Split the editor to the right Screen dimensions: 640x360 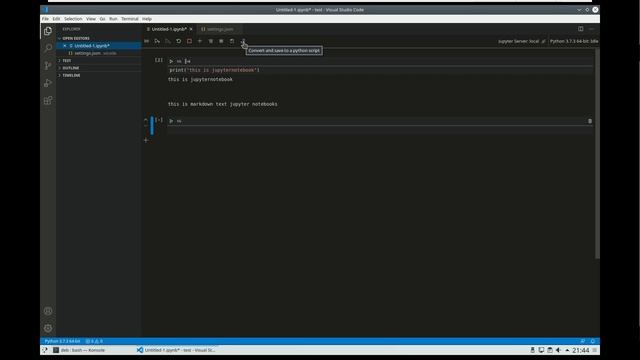coord(580,29)
